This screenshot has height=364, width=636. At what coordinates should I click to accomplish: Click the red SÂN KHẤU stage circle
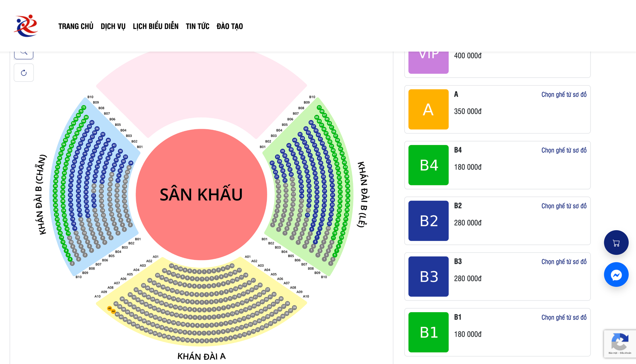coord(201,194)
